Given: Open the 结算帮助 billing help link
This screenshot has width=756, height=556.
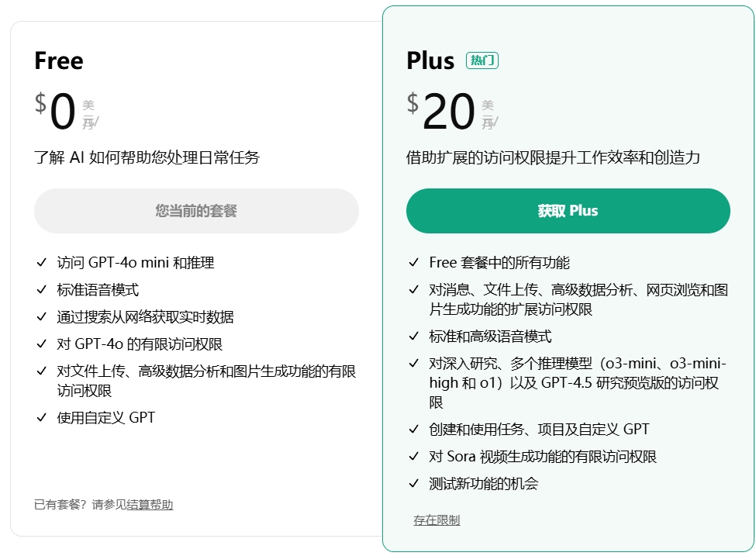Looking at the screenshot, I should pos(150,504).
